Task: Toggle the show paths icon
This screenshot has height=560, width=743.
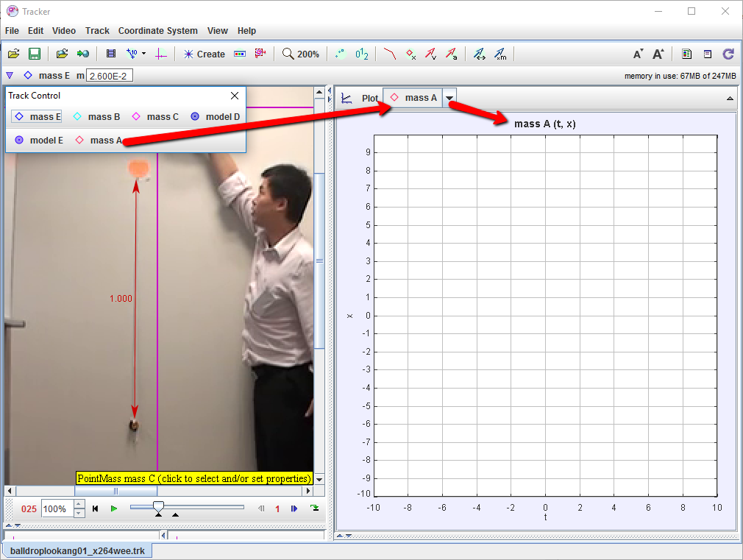Action: pyautogui.click(x=389, y=54)
